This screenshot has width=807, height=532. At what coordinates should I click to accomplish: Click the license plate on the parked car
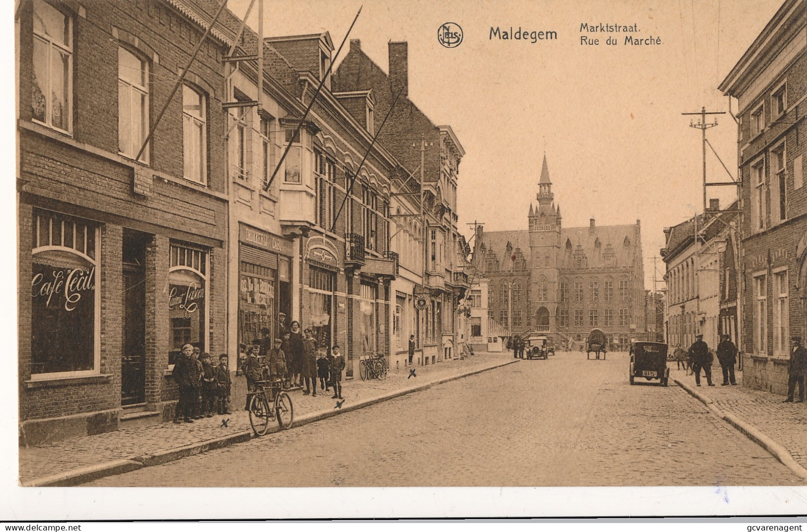click(649, 373)
